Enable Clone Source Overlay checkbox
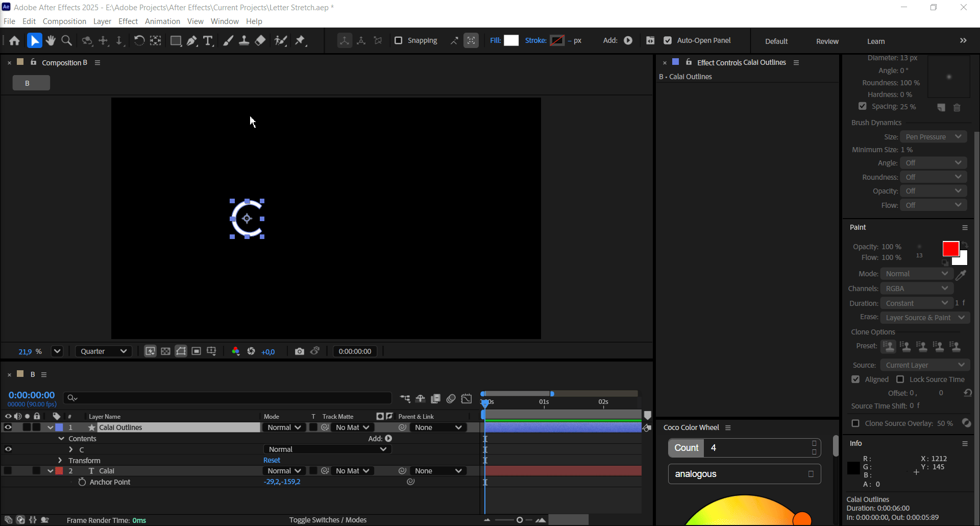Viewport: 980px width, 526px height. pos(856,423)
